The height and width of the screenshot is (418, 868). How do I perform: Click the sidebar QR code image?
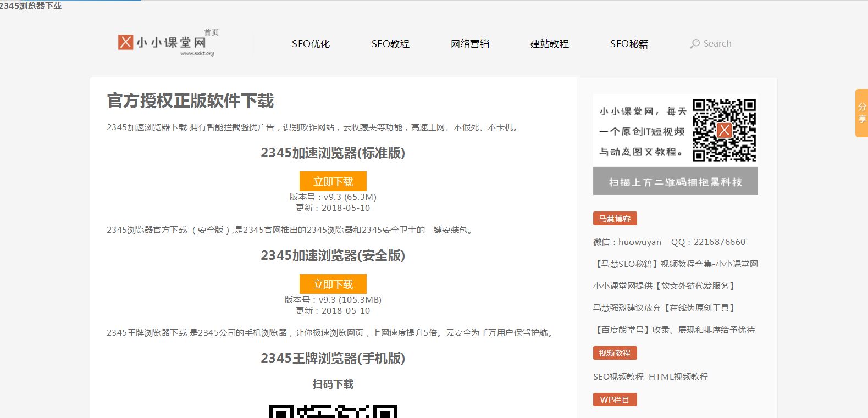[724, 130]
